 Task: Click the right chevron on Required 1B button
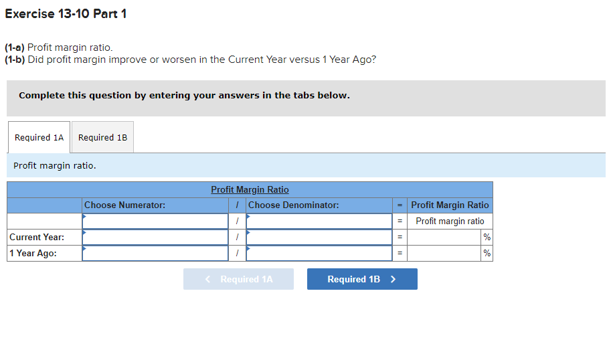[x=393, y=279]
